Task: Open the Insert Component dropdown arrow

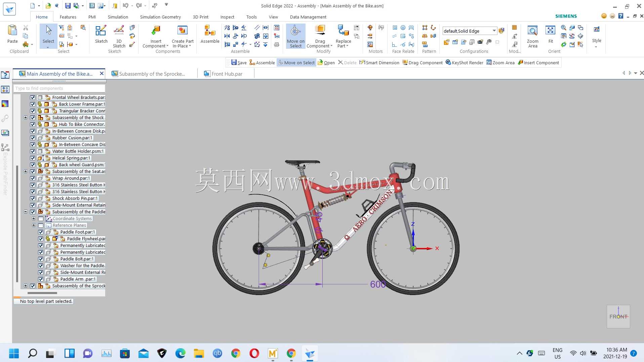Action: [x=168, y=46]
